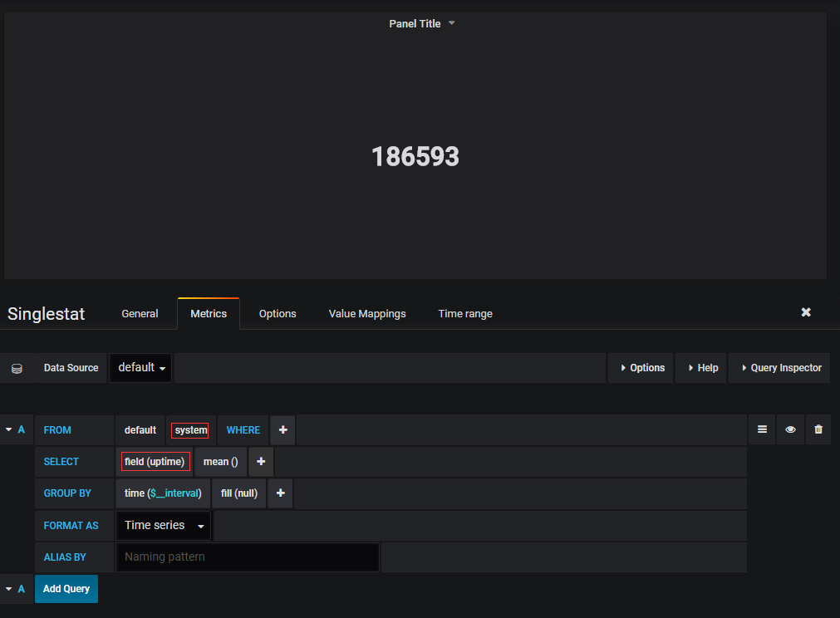Collapse query A using its arrow
840x618 pixels.
(9, 429)
